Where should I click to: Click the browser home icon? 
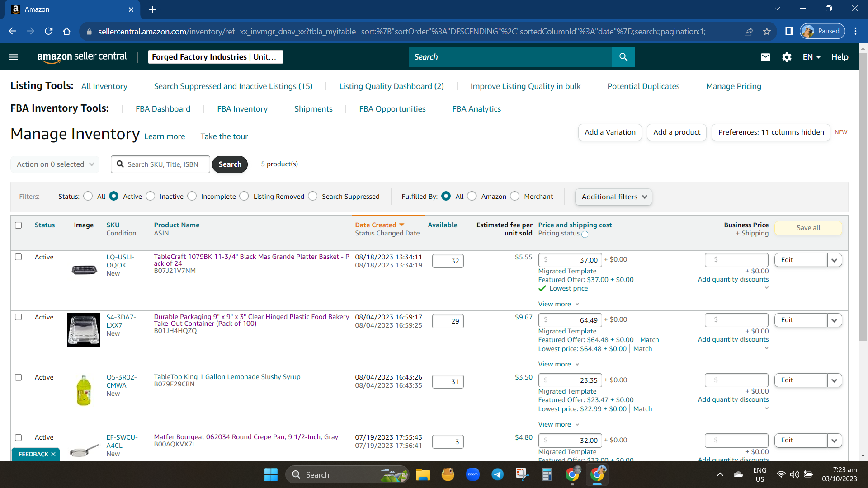tap(67, 31)
